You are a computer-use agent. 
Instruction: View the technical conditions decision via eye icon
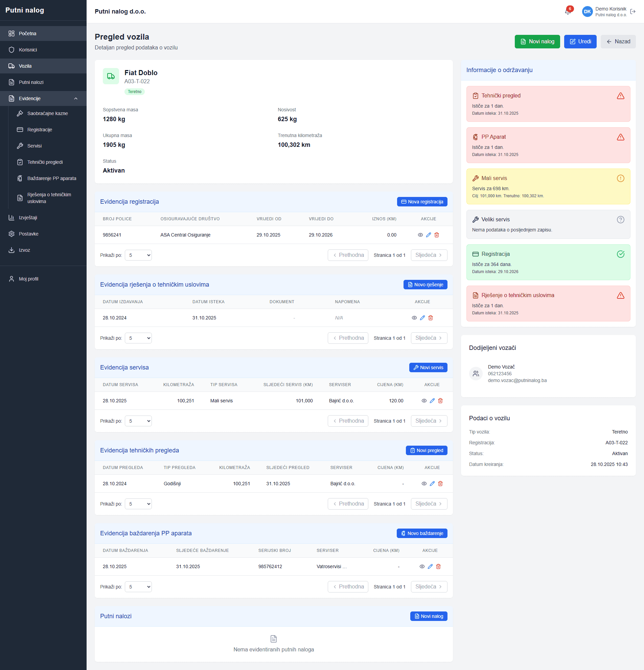(x=414, y=318)
